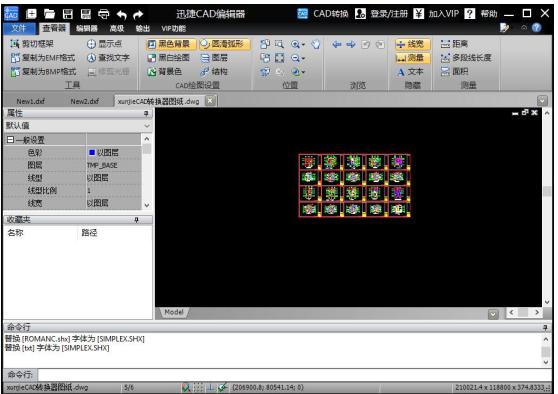The width and height of the screenshot is (558, 394).
Task: Open a file with the folder icon
Action: click(49, 14)
